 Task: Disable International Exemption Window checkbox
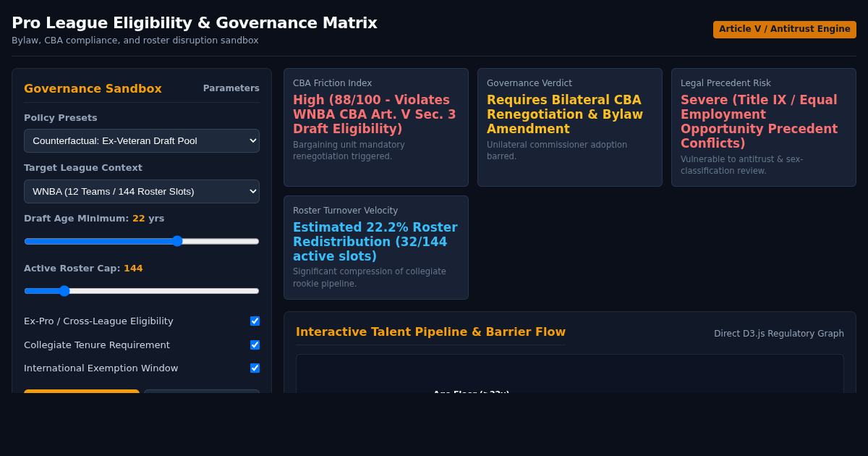coord(255,368)
